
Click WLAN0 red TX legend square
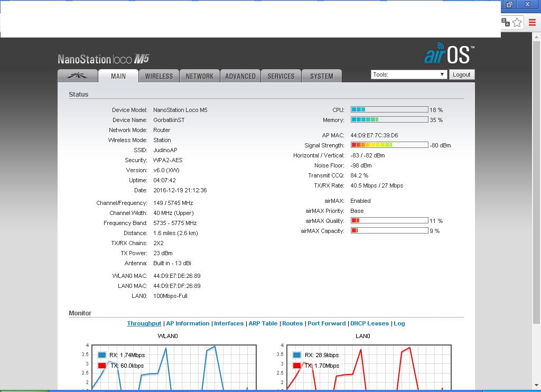click(x=102, y=366)
